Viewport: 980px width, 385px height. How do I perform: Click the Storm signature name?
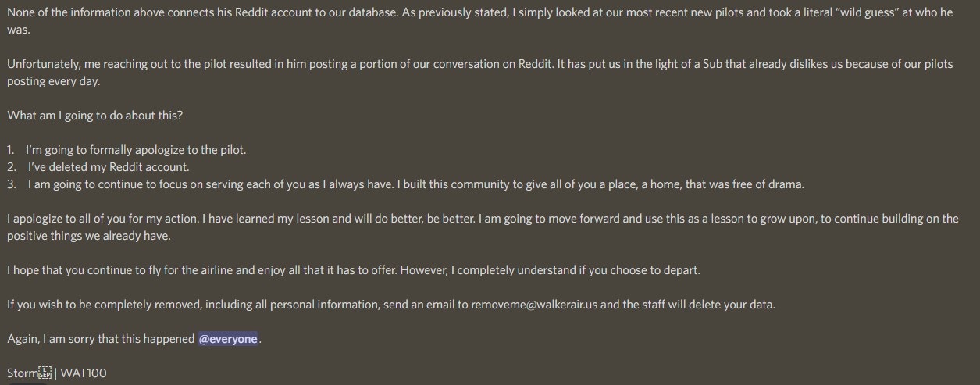22,373
